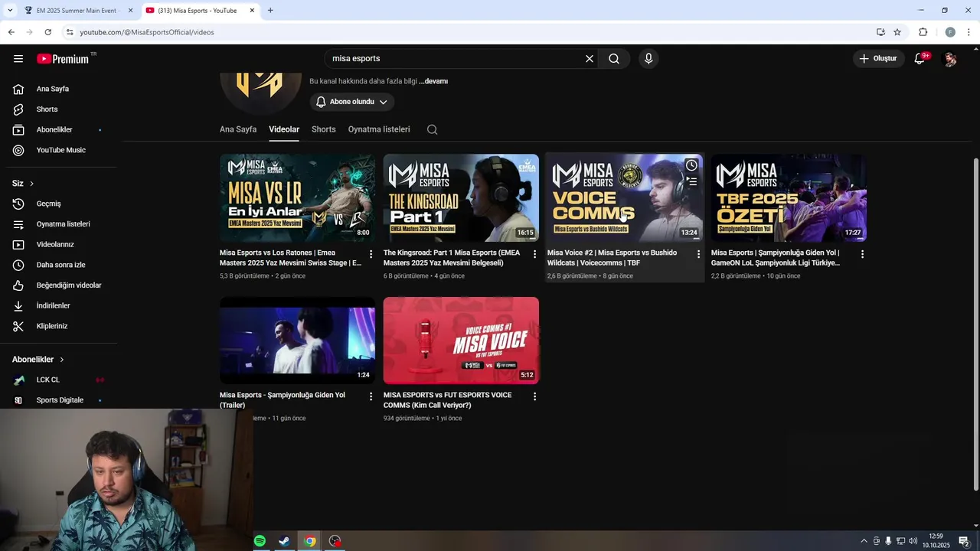Open options menu for Kingsroad video

[535, 254]
